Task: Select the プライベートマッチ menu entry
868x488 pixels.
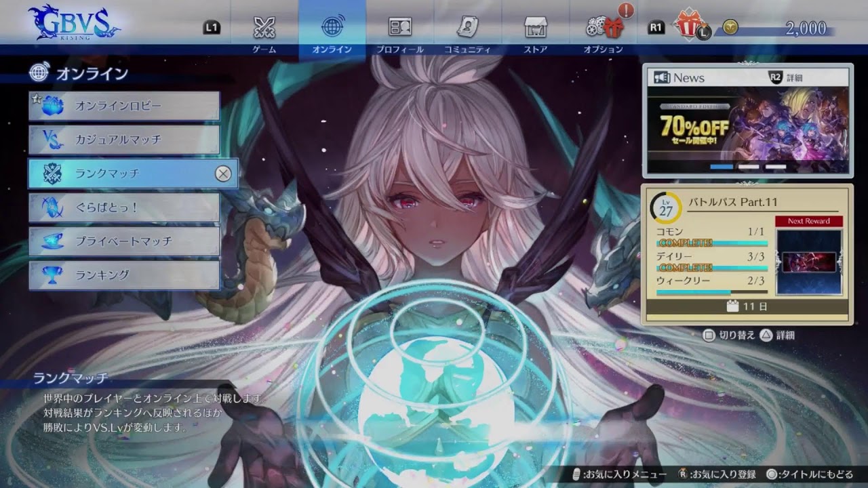Action: tap(124, 241)
